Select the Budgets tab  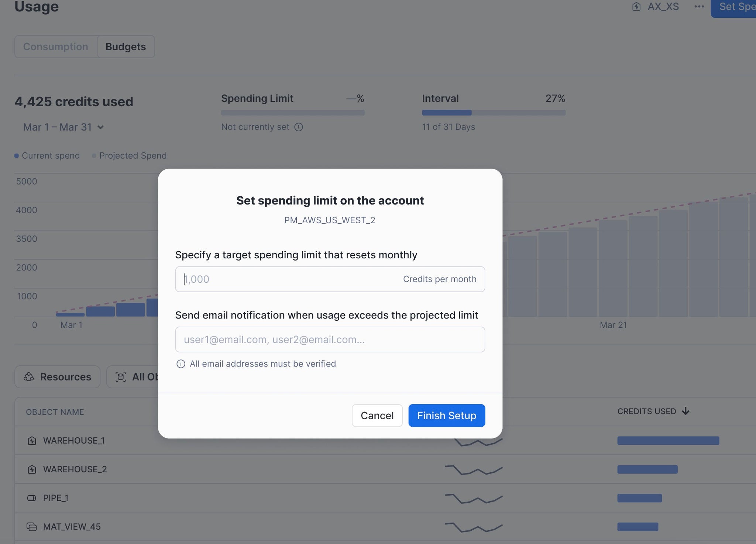126,47
